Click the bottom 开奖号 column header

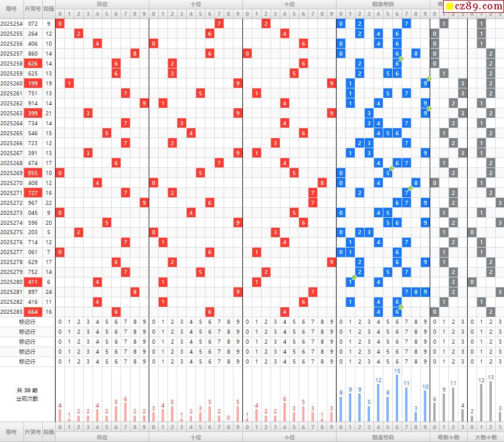point(33,432)
